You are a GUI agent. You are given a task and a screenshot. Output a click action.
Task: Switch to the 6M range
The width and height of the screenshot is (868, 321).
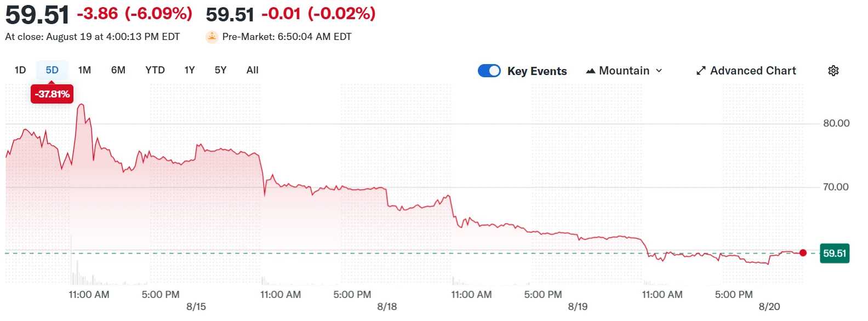click(x=118, y=70)
